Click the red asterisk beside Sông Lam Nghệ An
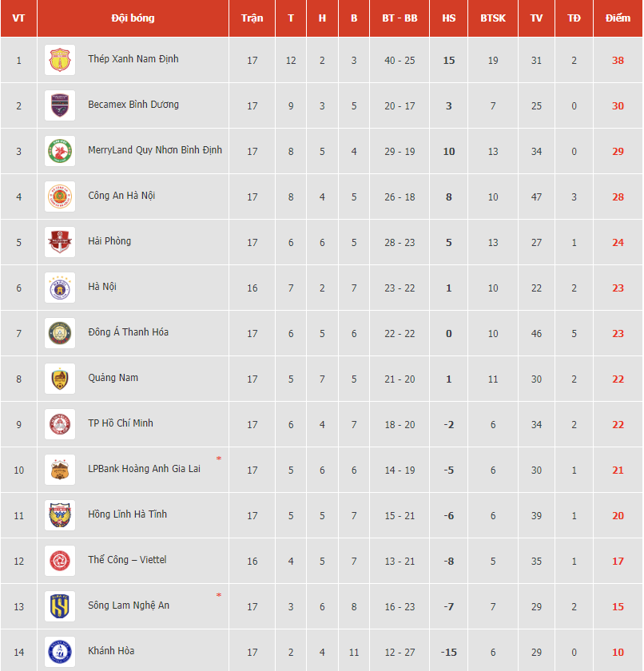Viewport: 644px width, 671px height. [219, 595]
